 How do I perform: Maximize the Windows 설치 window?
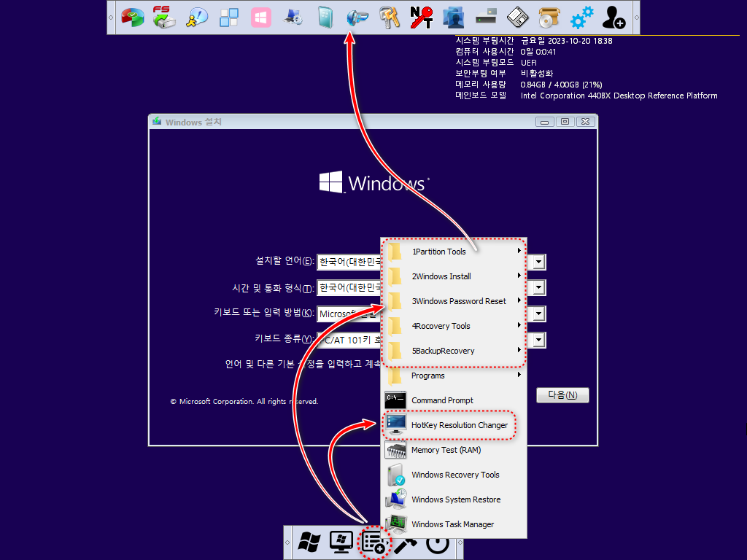pyautogui.click(x=565, y=122)
